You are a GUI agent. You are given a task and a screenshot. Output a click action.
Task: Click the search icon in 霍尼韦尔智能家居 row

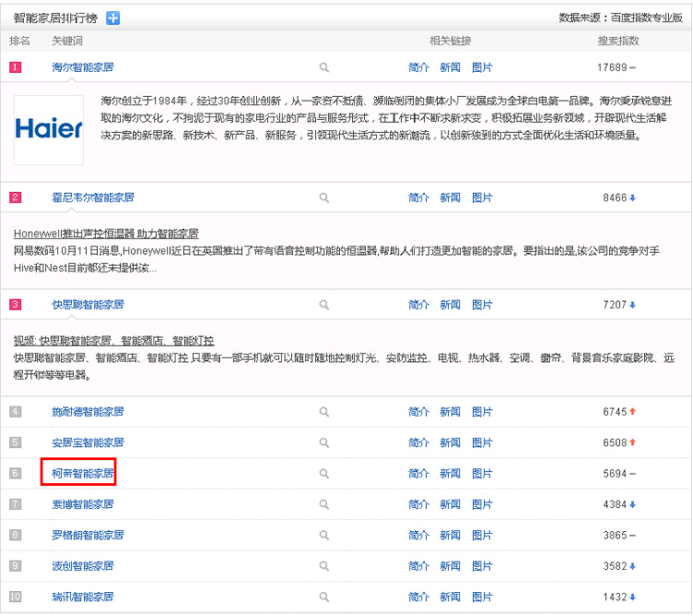tap(324, 198)
